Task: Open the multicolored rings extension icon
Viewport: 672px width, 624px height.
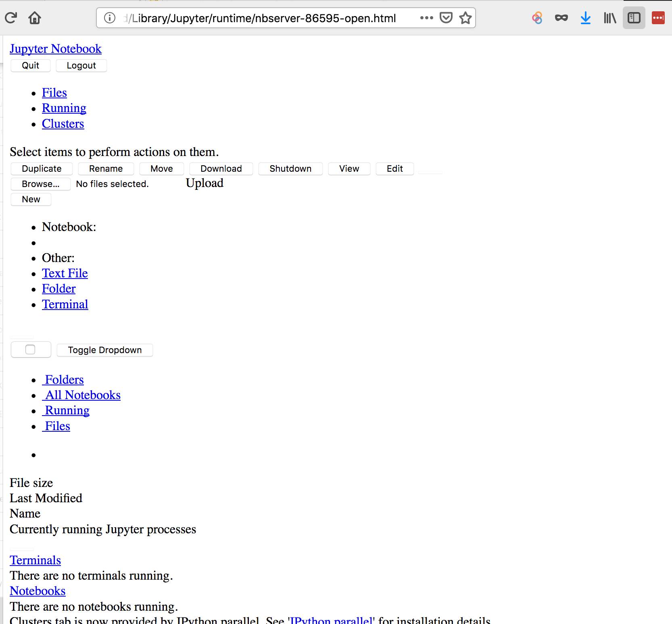Action: [x=537, y=18]
